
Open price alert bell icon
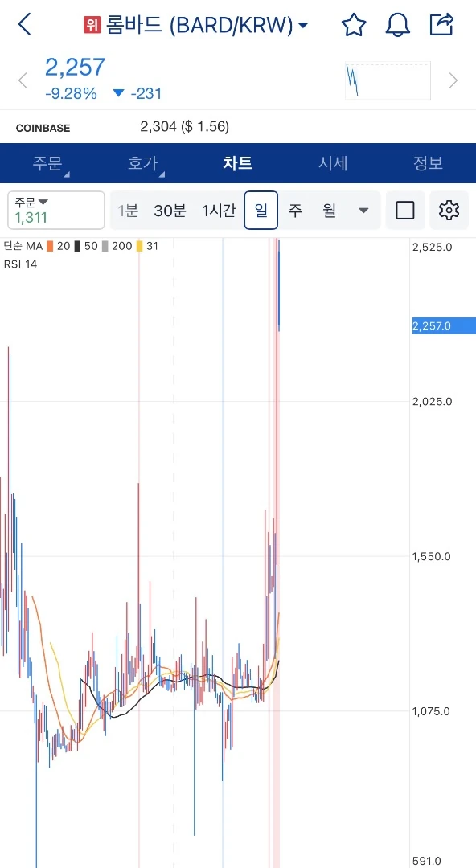[x=398, y=25]
